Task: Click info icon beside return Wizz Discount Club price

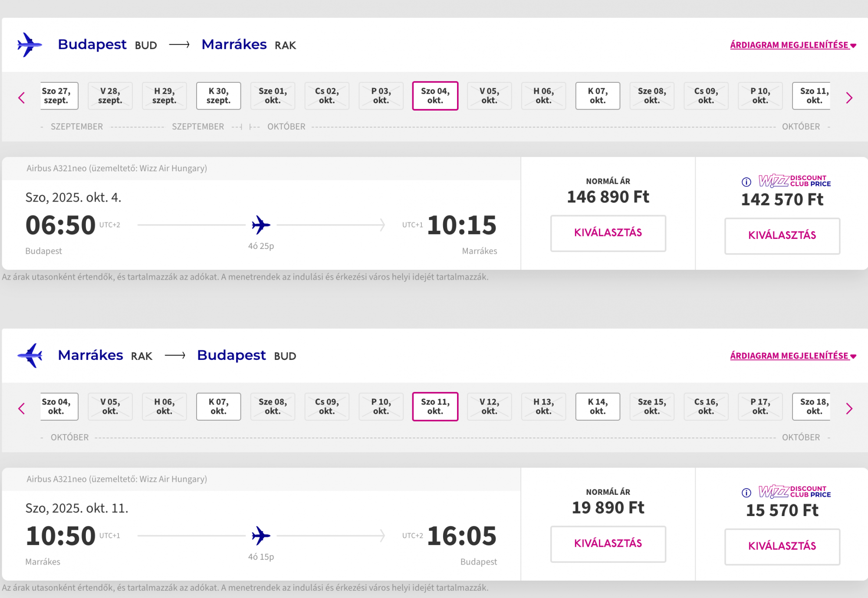Action: 746,492
